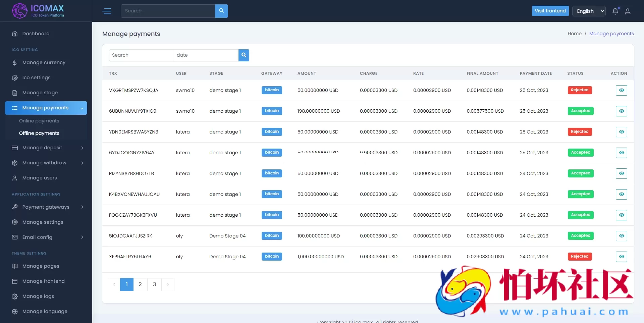
Task: View details for the 198.00000000 USD payment
Action: [x=621, y=111]
